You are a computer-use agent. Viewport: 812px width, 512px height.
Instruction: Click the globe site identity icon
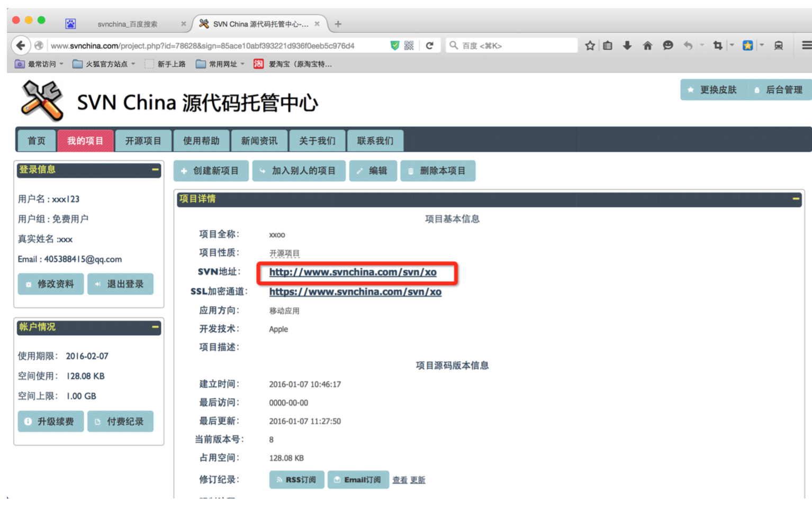[39, 45]
